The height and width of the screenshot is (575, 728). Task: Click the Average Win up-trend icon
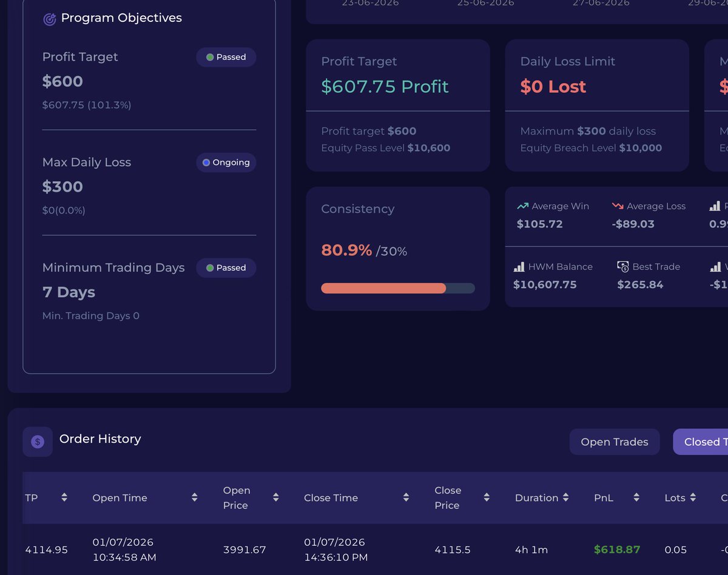[x=522, y=206]
